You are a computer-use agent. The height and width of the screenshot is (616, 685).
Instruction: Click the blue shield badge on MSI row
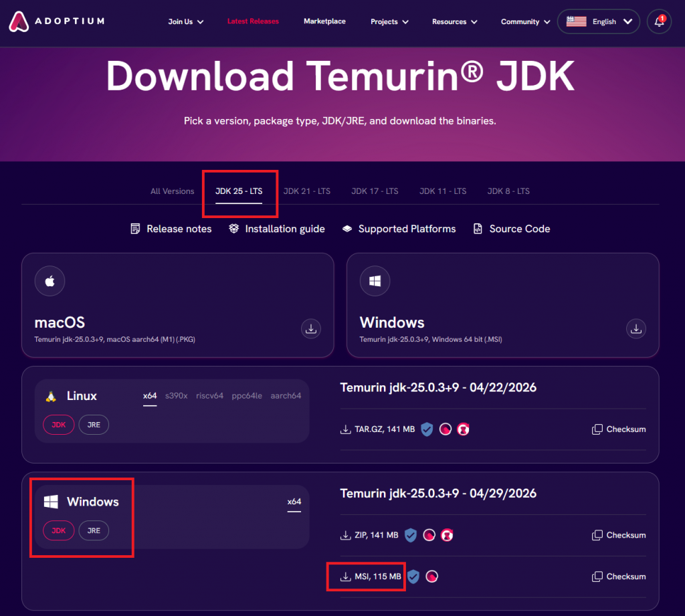tap(413, 577)
